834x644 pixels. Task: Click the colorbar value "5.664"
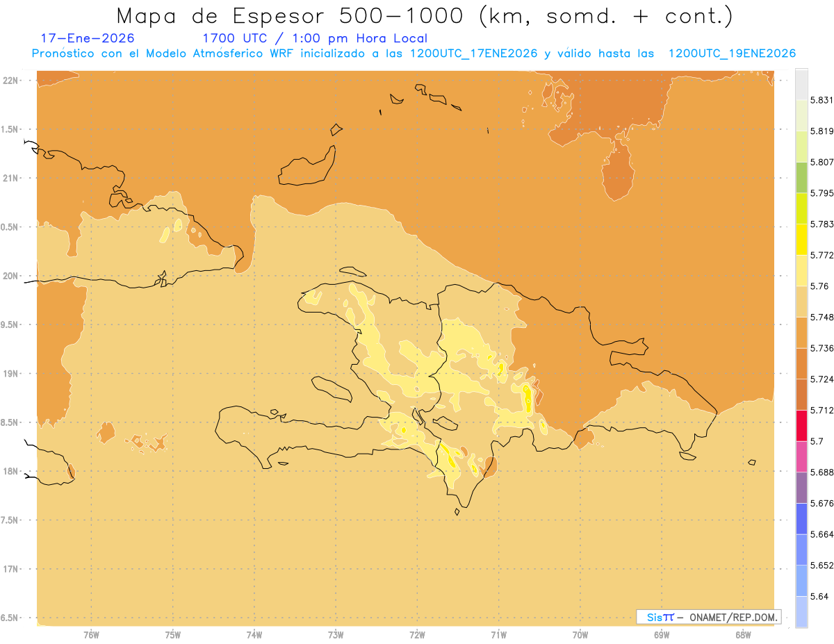point(821,534)
